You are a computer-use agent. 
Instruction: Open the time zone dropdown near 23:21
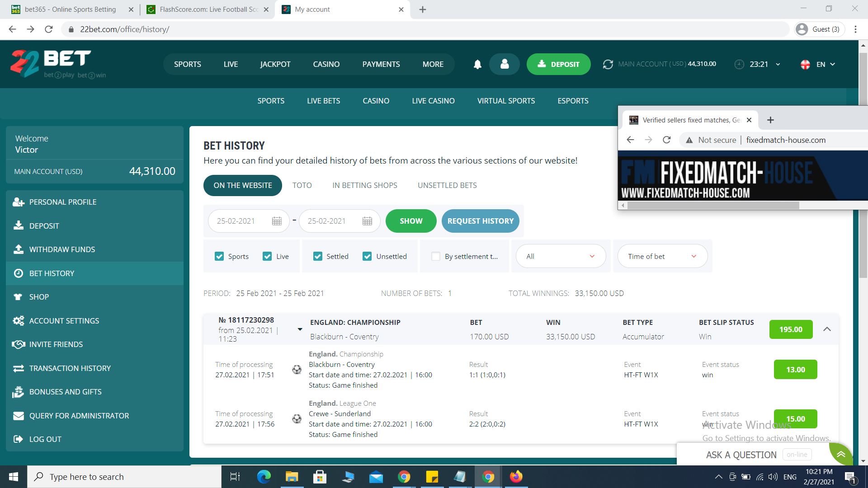coord(778,65)
